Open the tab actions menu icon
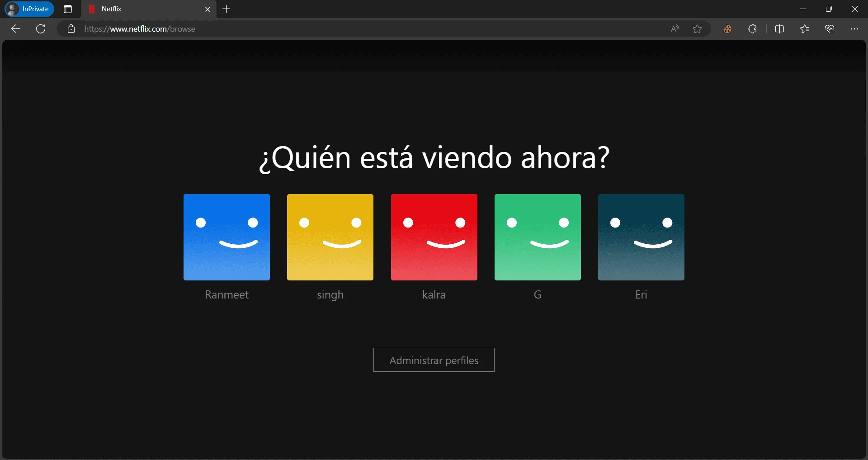The width and height of the screenshot is (868, 460). 68,9
